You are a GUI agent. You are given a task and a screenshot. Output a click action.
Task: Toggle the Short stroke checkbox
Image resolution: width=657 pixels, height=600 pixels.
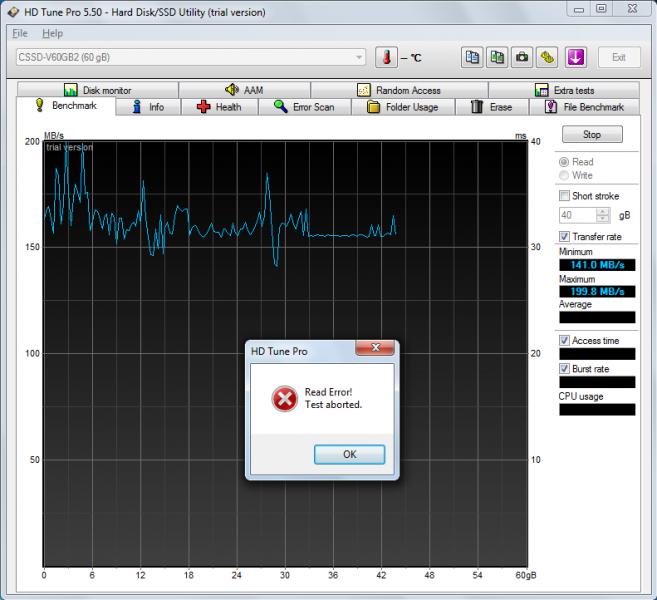coord(565,196)
